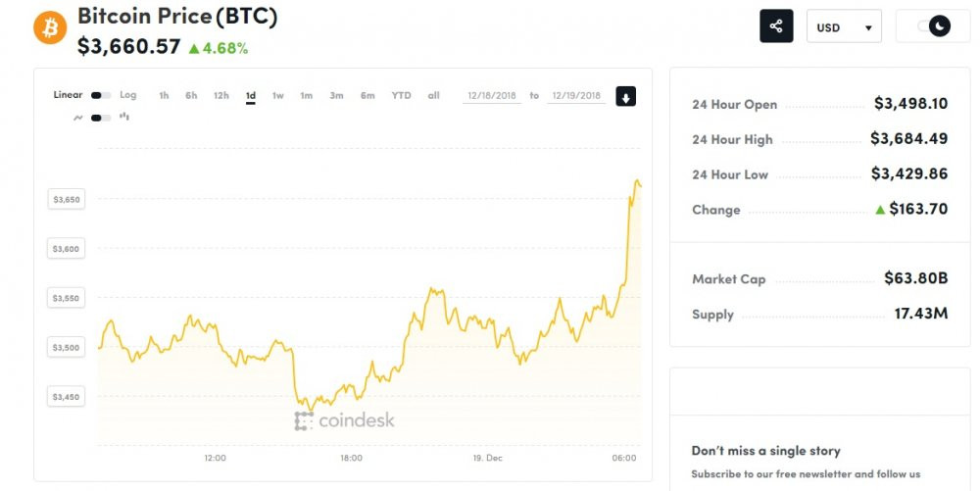Viewport: 980px width, 491px height.
Task: Click the Log scale label
Action: (x=128, y=96)
